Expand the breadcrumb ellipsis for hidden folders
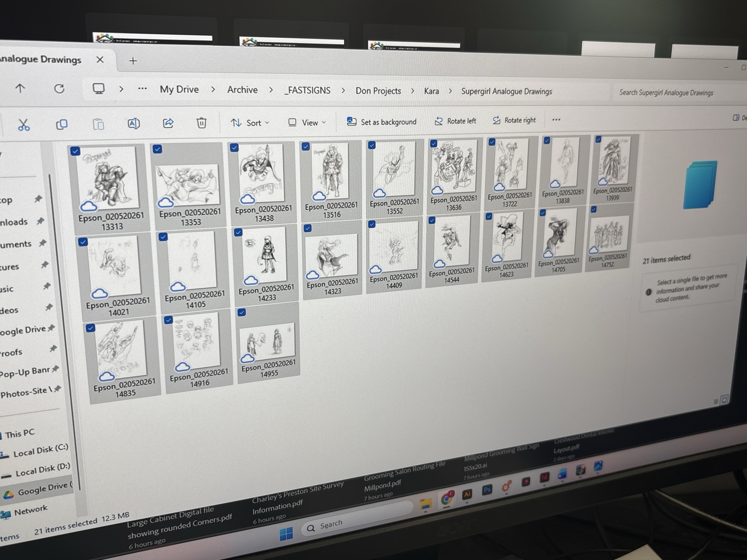 (x=142, y=89)
